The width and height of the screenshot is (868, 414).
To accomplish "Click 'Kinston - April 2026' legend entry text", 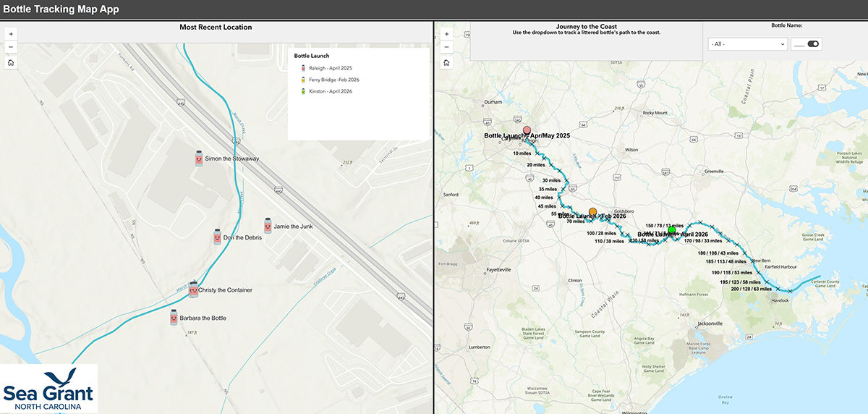I will point(330,91).
